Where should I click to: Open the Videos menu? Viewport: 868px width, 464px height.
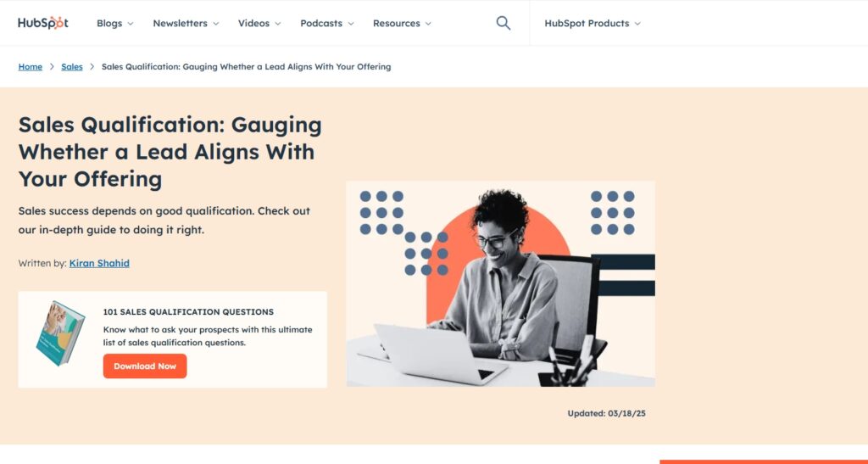259,23
